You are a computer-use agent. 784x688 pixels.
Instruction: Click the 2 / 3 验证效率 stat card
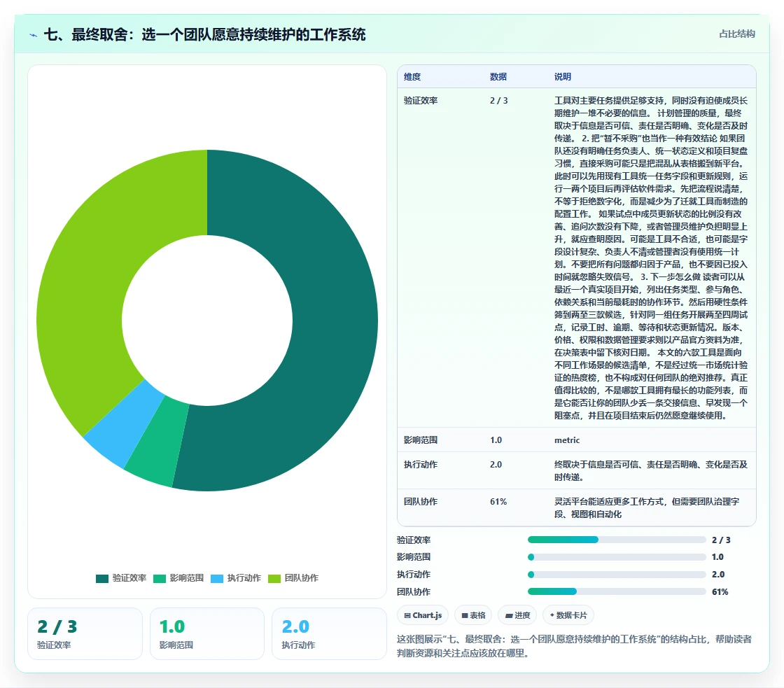pos(85,633)
